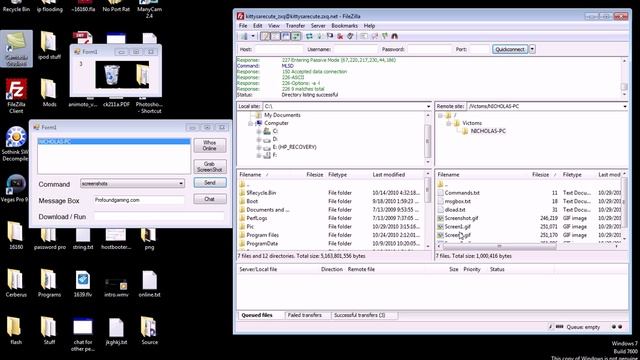Open the Command combo box in Form1
Screen dimensions: 640x360
pos(133,184)
